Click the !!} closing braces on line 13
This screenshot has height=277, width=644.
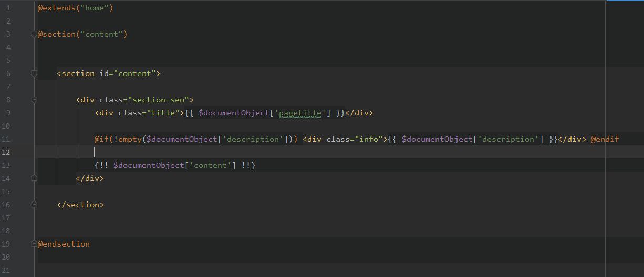(x=248, y=166)
